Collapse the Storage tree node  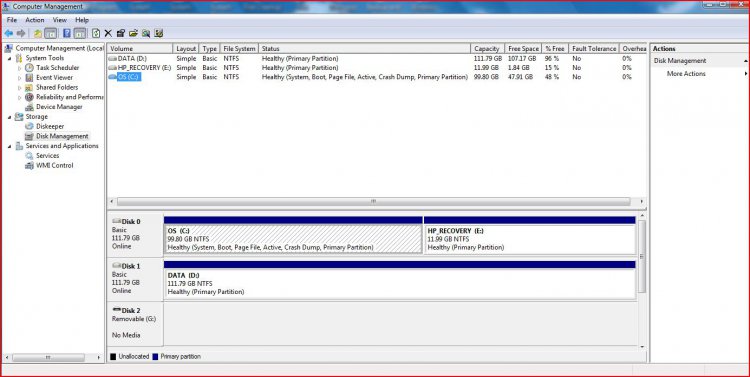point(10,117)
